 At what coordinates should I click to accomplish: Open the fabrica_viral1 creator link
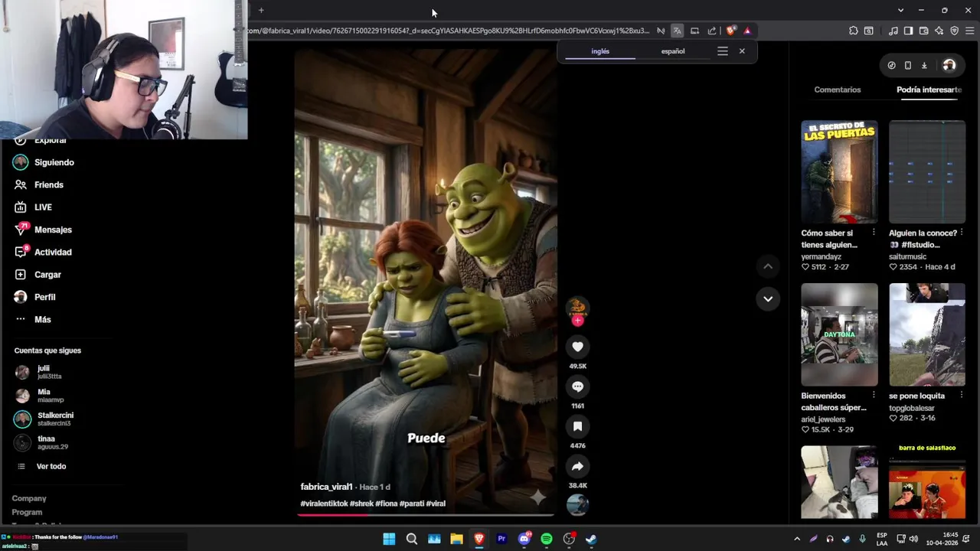326,487
